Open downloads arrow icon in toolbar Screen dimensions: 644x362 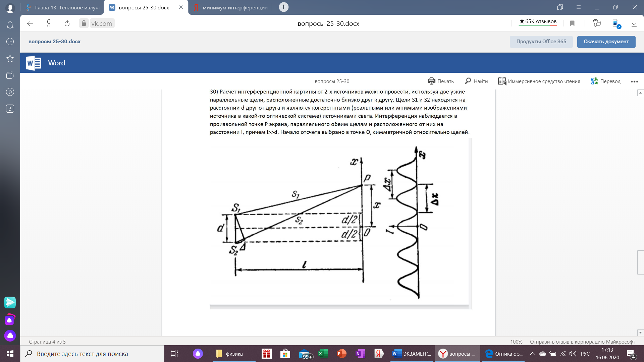click(x=634, y=23)
